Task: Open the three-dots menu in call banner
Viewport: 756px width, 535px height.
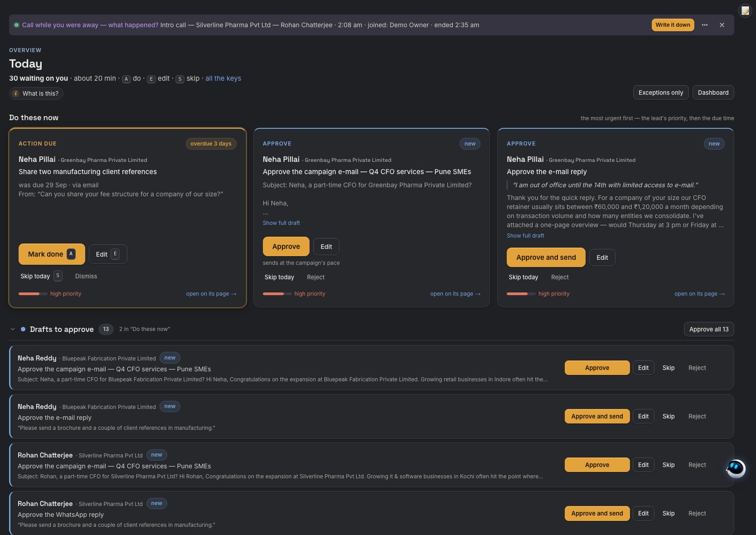Action: coord(704,25)
